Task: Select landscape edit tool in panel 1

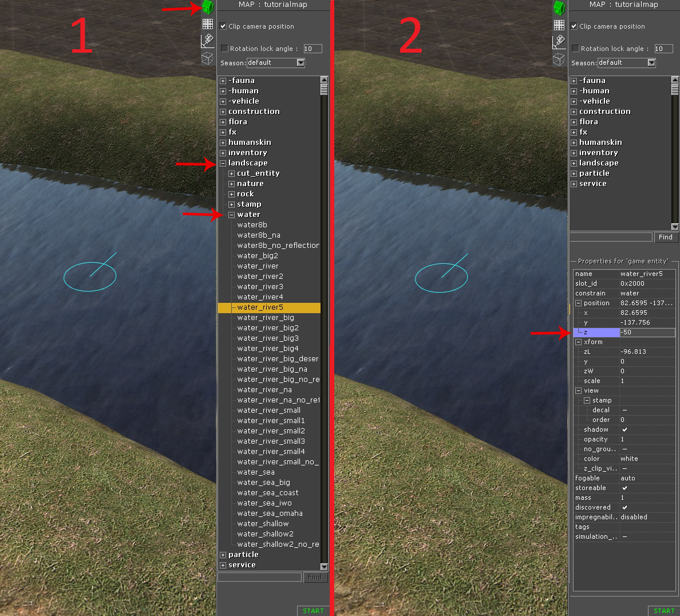Action: (x=208, y=41)
